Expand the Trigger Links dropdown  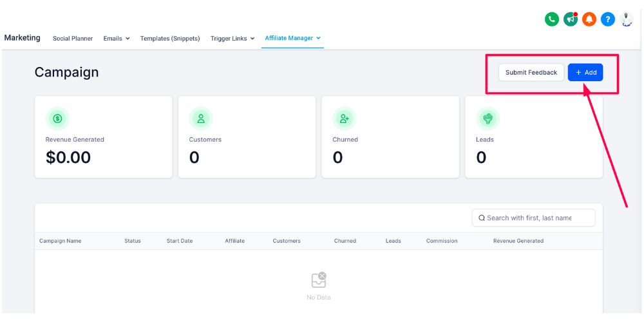coord(232,39)
